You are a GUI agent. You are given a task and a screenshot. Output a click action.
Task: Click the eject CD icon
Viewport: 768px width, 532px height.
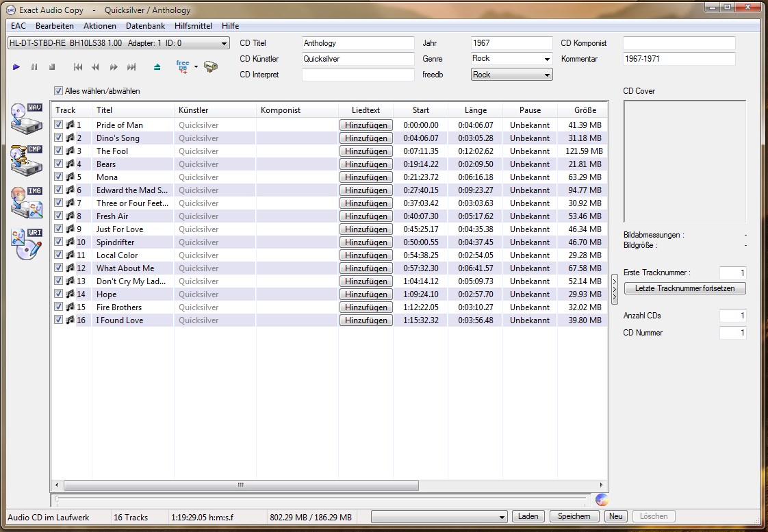tap(157, 67)
